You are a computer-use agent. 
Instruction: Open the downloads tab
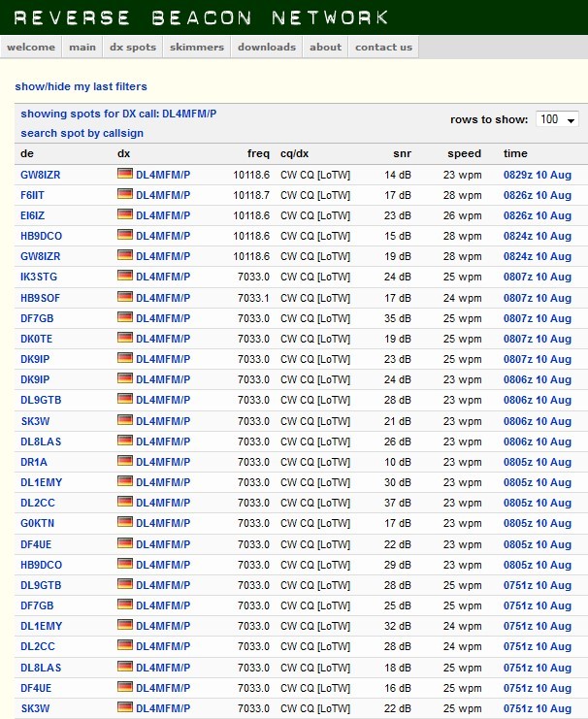click(266, 47)
